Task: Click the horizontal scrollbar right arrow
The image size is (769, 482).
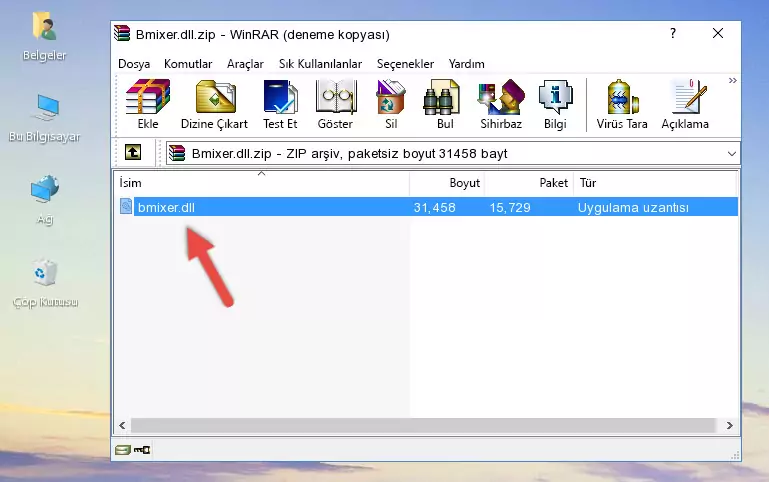Action: click(729, 425)
